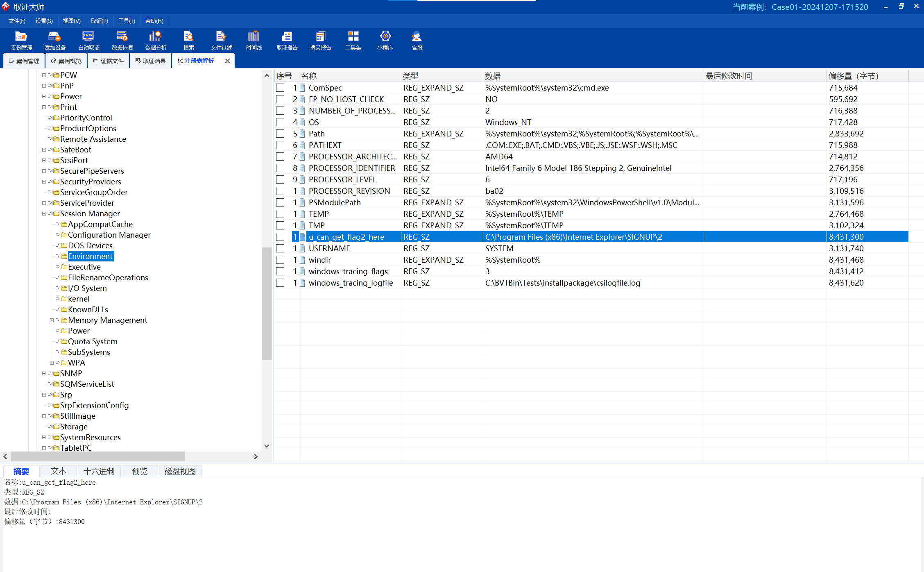
Task: Switch to the 十六进制 hex tab
Action: click(99, 471)
